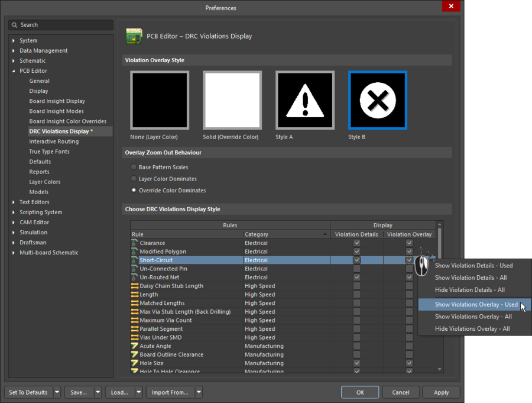Viewport: 532px width, 403px height.
Task: Select the Style A warning-triangle overlay icon
Action: click(x=304, y=101)
